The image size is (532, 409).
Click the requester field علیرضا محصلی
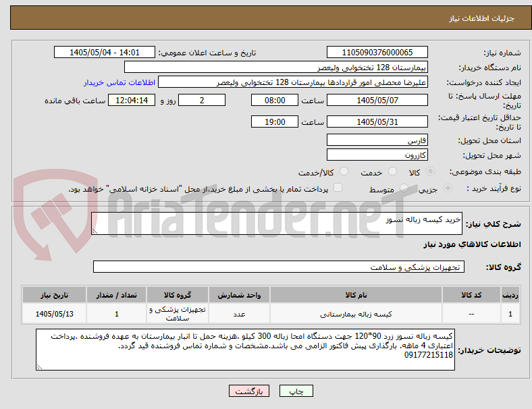(x=293, y=82)
